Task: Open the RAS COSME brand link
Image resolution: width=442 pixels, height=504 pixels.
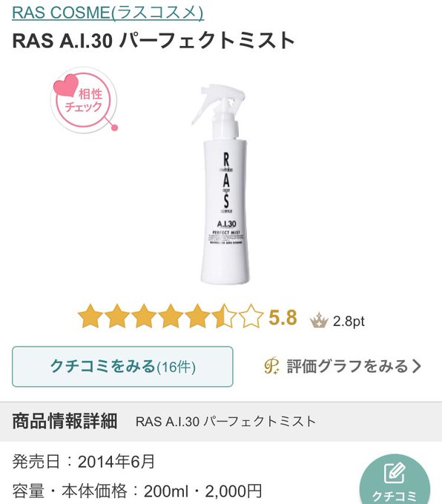Action: (x=108, y=13)
